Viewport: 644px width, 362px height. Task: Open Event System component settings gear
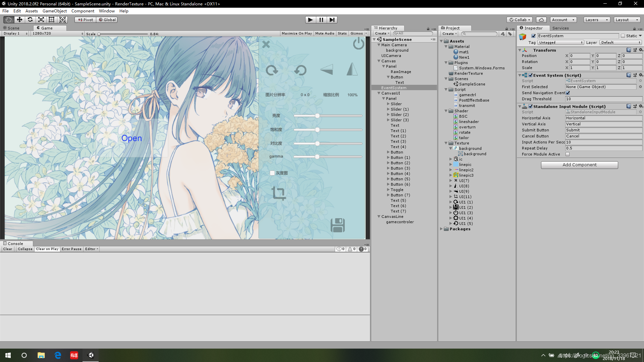click(x=641, y=75)
